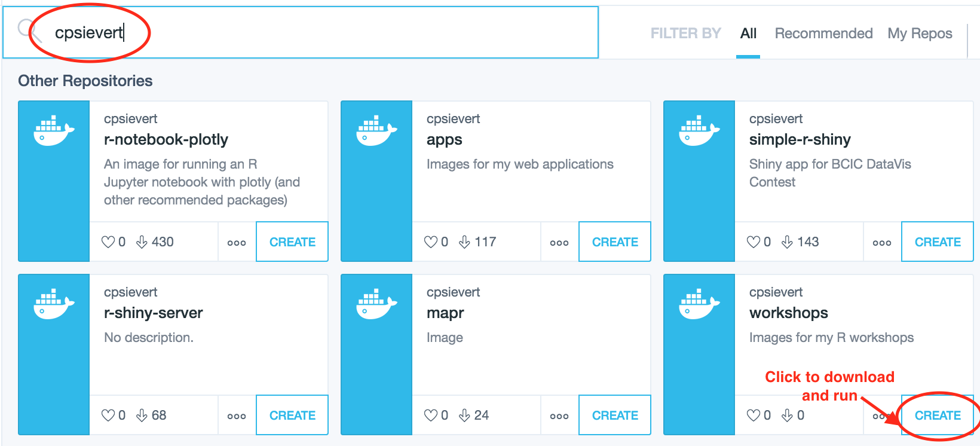Open more options for mapr
This screenshot has height=446, width=980.
(x=559, y=416)
